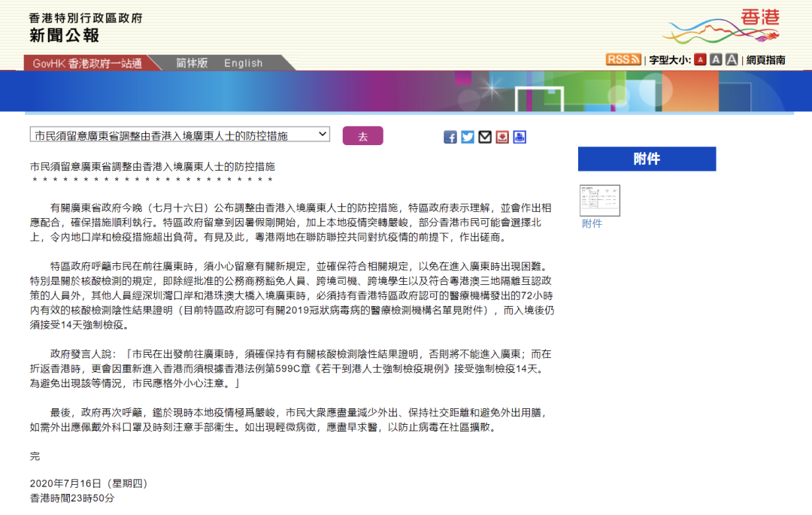This screenshot has width=812, height=515.
Task: Open the press release selection dropdown
Action: point(180,135)
